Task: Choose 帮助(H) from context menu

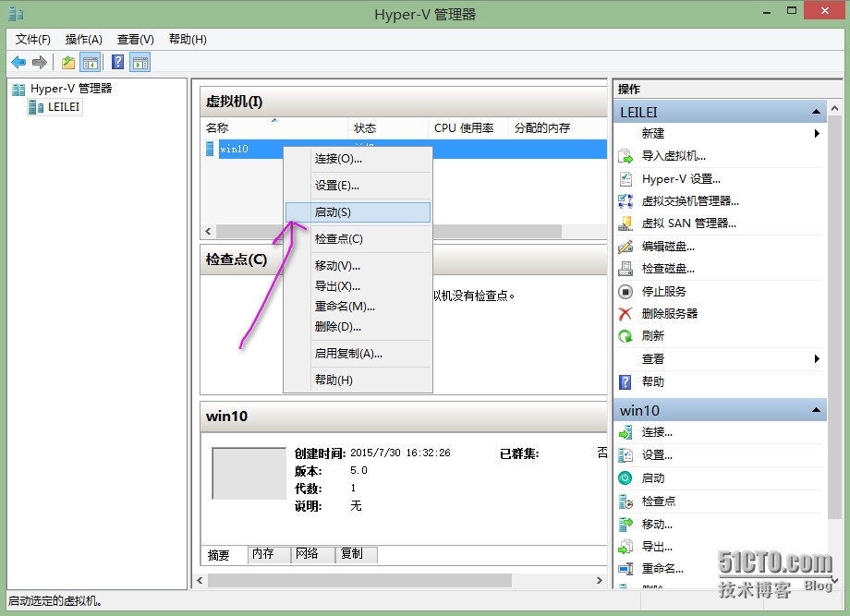Action: [358, 380]
